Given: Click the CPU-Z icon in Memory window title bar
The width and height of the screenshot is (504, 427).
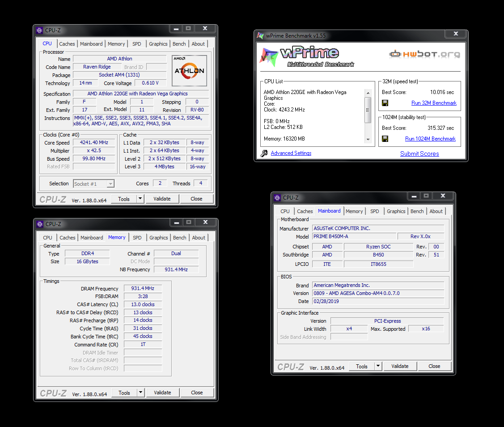Looking at the screenshot, I should click(x=40, y=224).
